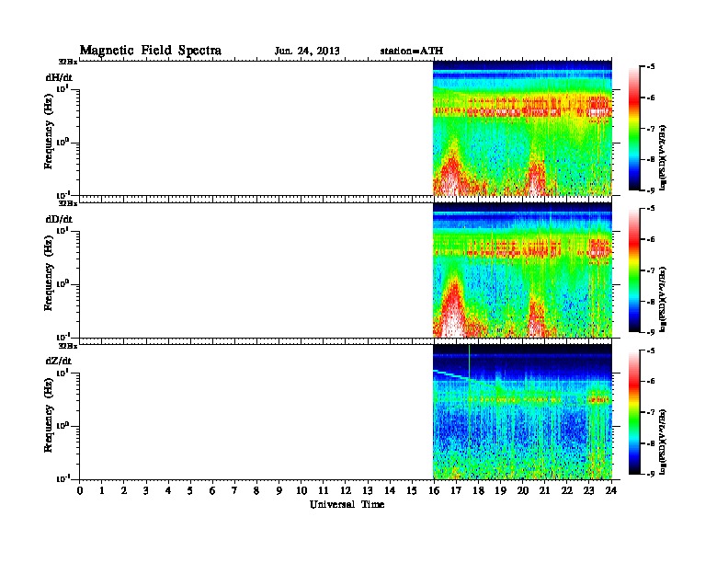Click the 32Hz label above the dH/dt panel
The image size is (728, 563).
click(68, 62)
